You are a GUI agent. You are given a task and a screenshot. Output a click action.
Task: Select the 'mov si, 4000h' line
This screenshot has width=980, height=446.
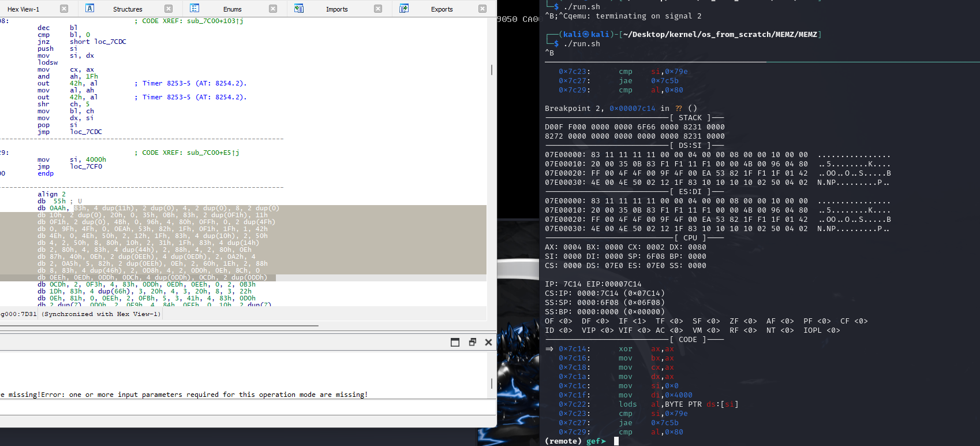pyautogui.click(x=72, y=159)
